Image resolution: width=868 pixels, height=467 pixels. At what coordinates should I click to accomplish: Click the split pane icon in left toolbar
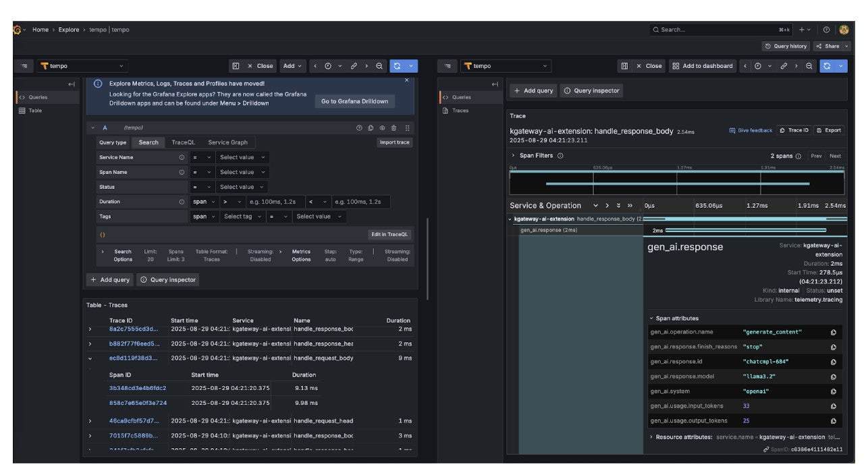[x=236, y=66]
